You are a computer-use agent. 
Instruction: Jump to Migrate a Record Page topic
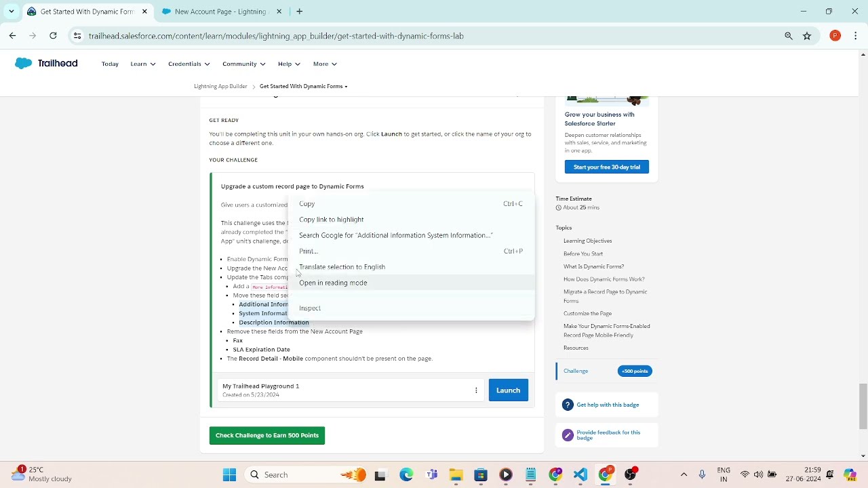pos(605,296)
